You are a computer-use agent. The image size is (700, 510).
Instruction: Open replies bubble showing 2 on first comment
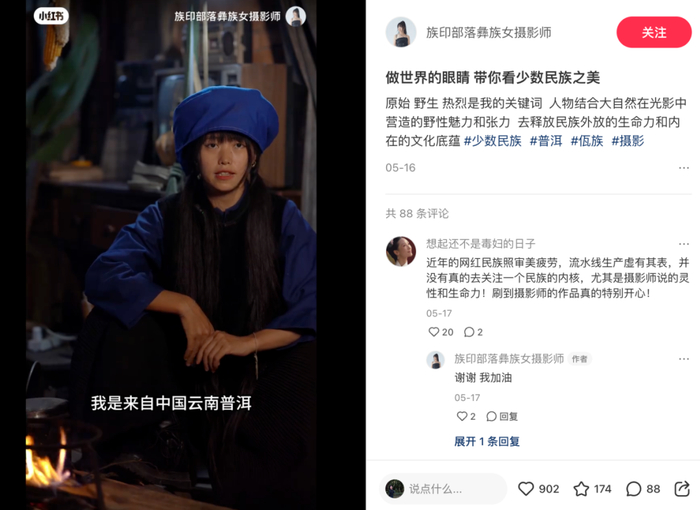[x=469, y=332]
